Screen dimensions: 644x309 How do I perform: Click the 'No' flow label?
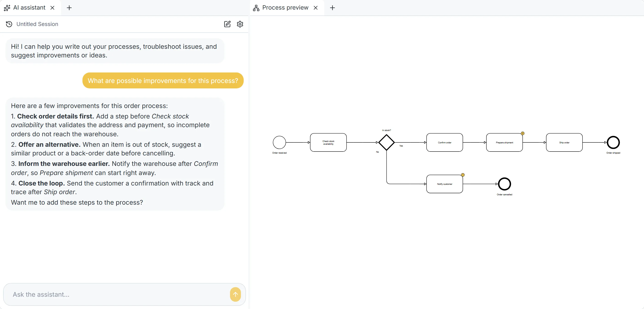(x=377, y=152)
